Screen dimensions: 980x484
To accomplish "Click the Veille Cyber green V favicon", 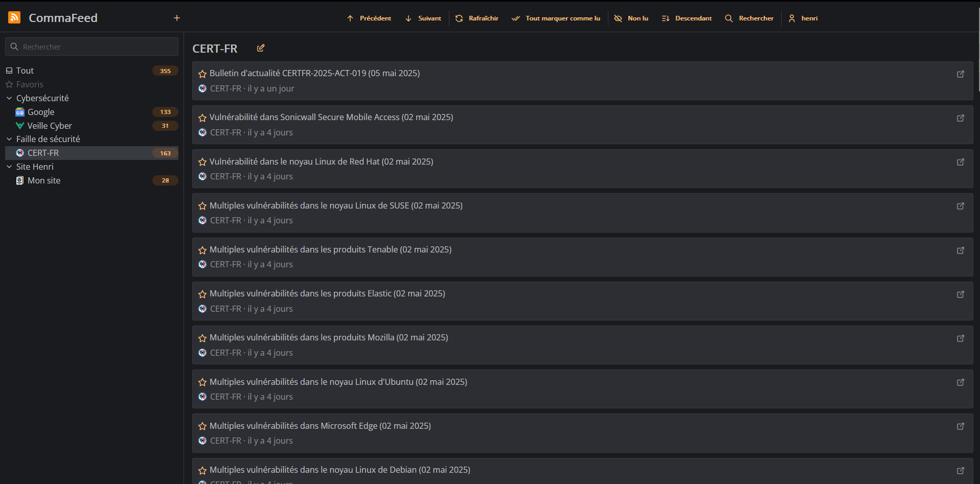I will pyautogui.click(x=20, y=126).
